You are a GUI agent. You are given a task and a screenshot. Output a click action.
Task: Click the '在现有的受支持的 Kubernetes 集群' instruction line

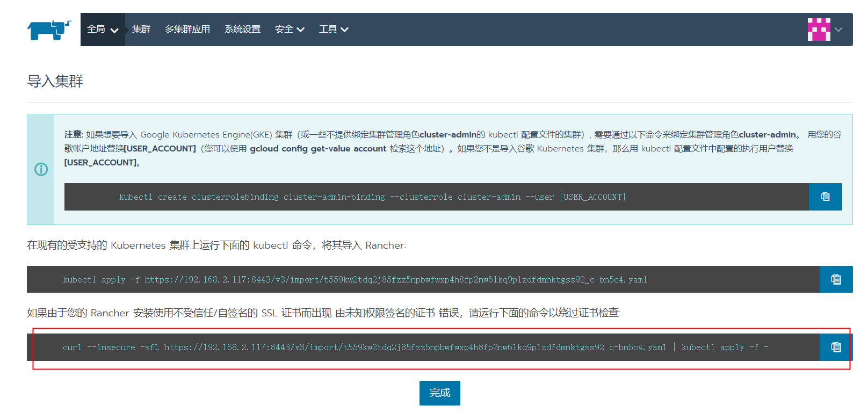[x=216, y=245]
